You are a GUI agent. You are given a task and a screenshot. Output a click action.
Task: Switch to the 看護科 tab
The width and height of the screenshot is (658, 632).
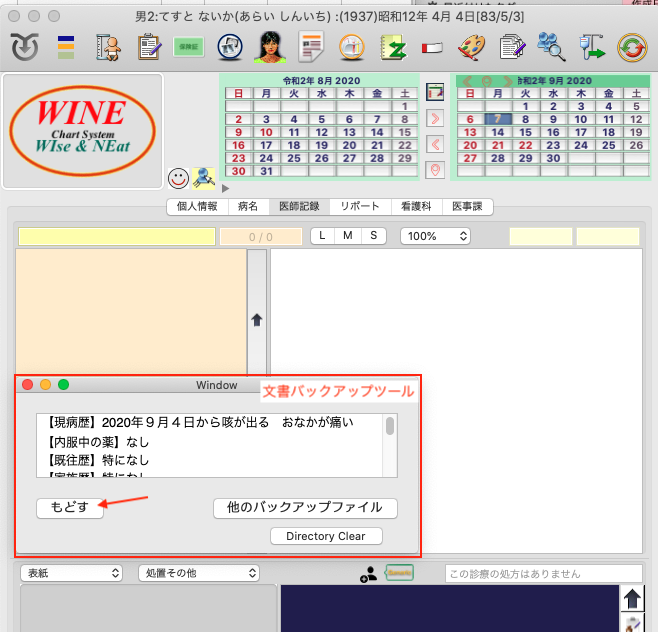pos(414,206)
